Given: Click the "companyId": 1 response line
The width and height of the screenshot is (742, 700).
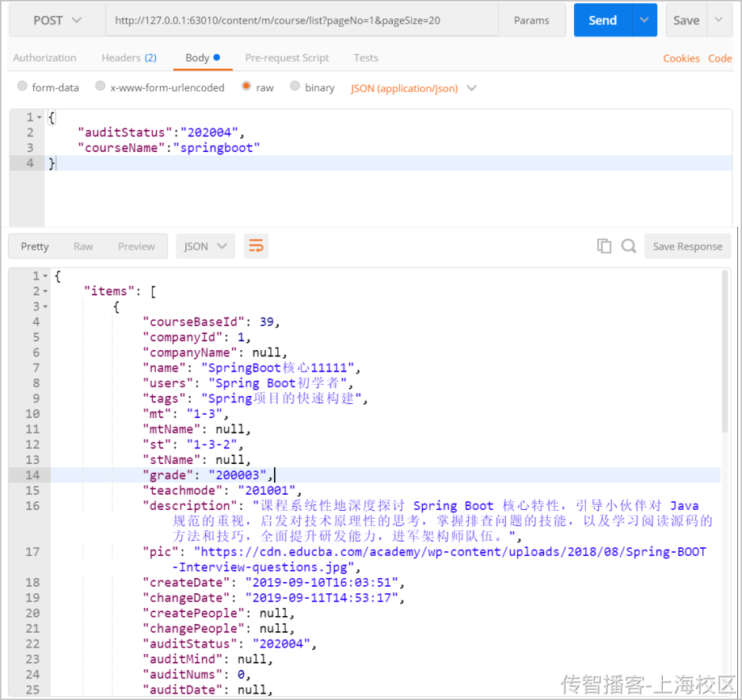Looking at the screenshot, I should 196,337.
